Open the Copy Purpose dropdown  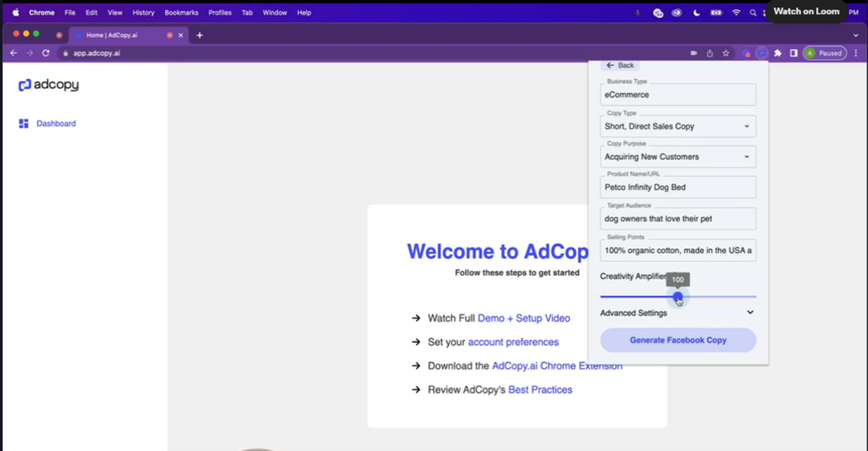[677, 157]
